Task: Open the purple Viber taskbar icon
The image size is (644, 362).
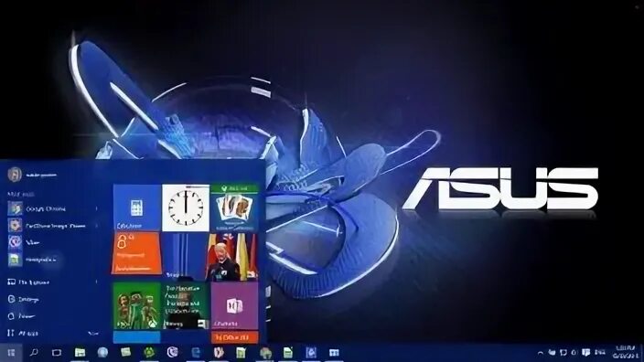Action: pos(173,352)
